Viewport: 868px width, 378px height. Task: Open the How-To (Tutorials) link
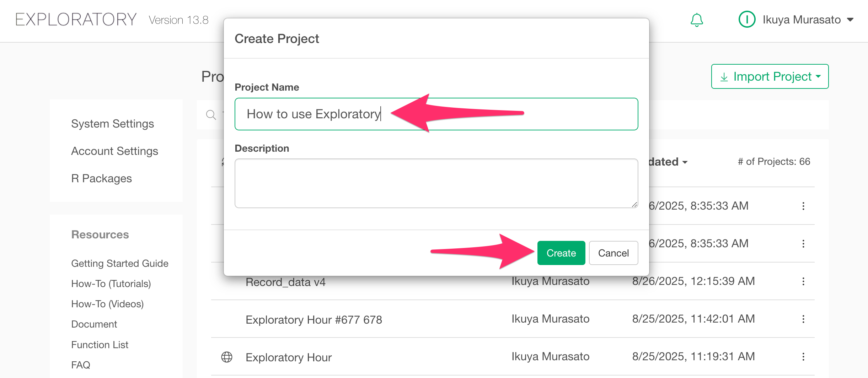[x=111, y=283]
